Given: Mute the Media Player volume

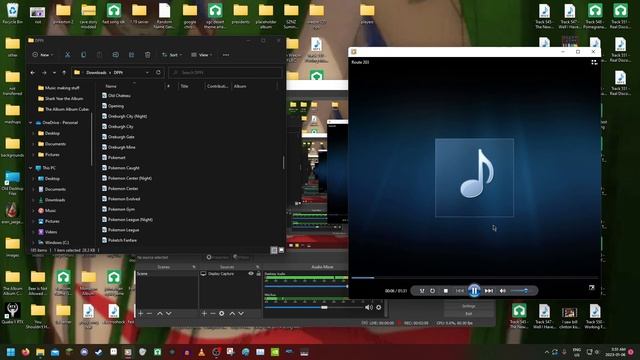Looking at the screenshot, I should click(x=502, y=291).
